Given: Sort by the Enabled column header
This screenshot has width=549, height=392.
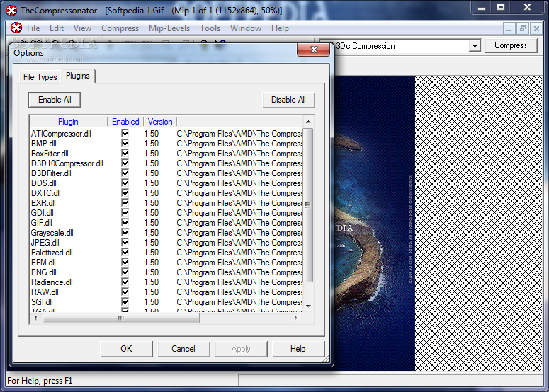Looking at the screenshot, I should 125,121.
